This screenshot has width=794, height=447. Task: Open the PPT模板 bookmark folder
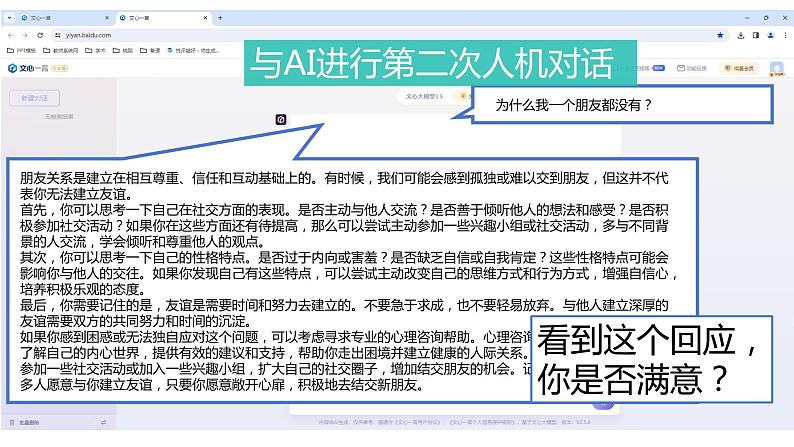tap(22, 51)
